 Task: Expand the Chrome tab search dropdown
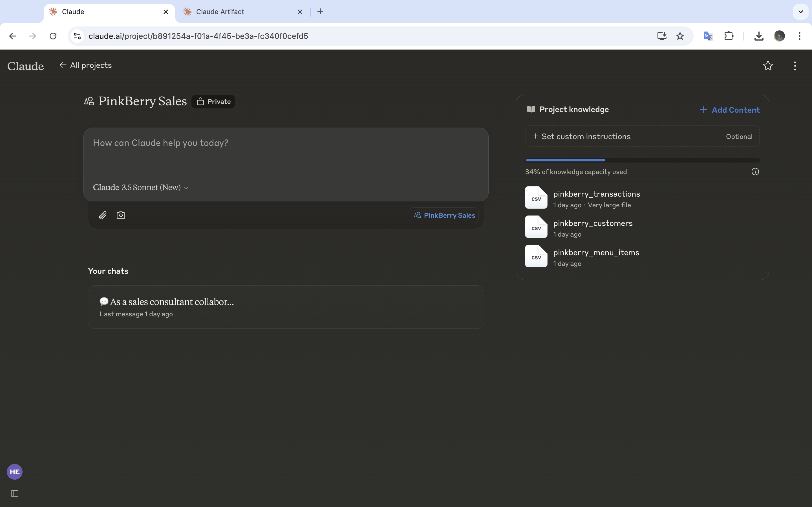click(800, 12)
